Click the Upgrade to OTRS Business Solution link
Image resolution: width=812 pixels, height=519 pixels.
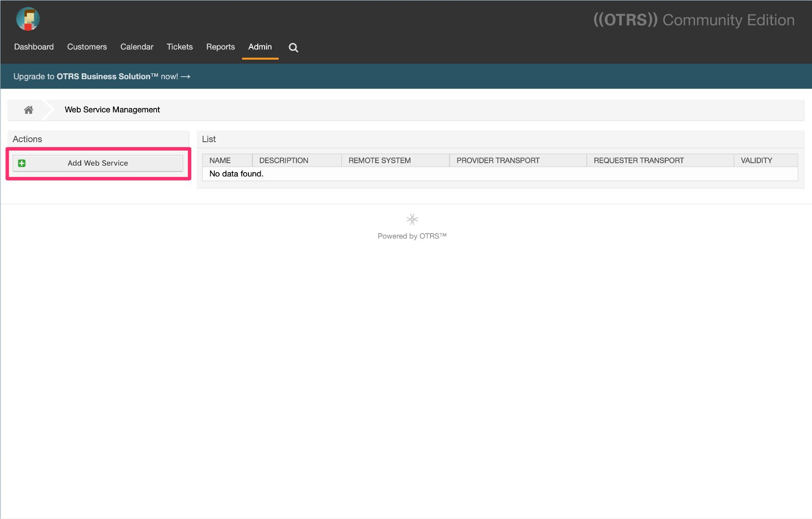coord(102,77)
